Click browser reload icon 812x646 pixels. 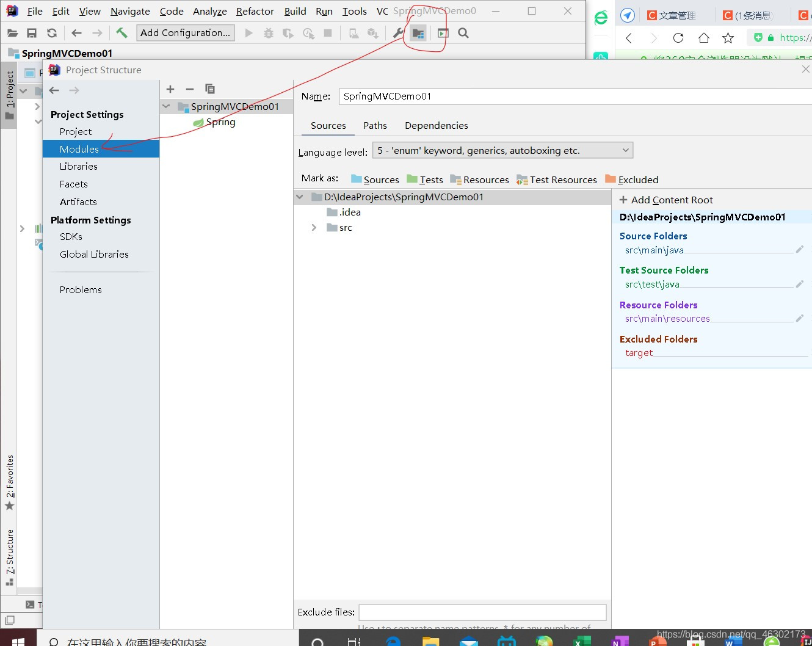(x=678, y=38)
